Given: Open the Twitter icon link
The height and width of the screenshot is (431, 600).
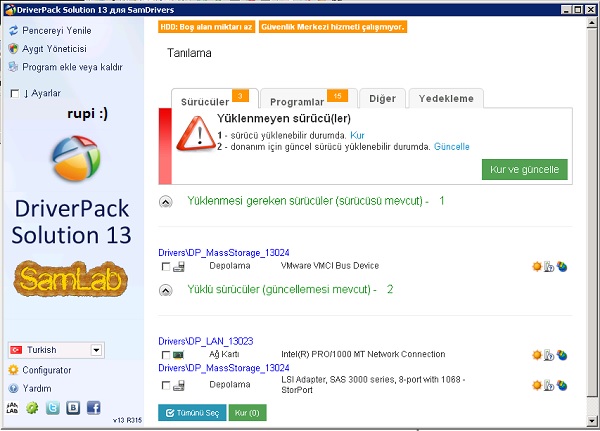Looking at the screenshot, I should pyautogui.click(x=53, y=408).
